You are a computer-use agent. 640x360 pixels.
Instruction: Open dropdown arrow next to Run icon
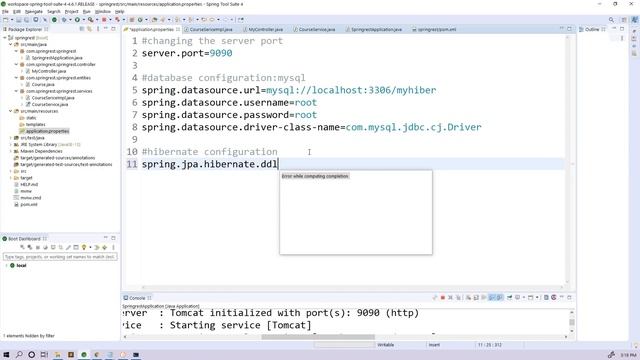coord(83,20)
